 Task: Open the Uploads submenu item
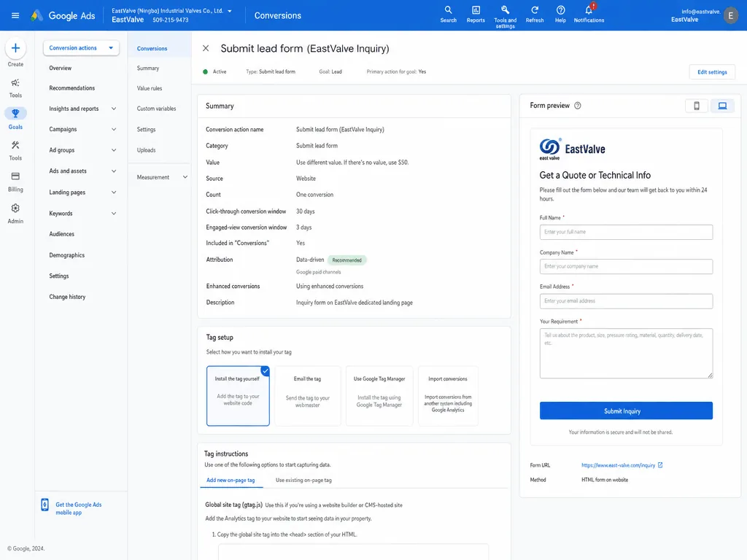point(146,150)
